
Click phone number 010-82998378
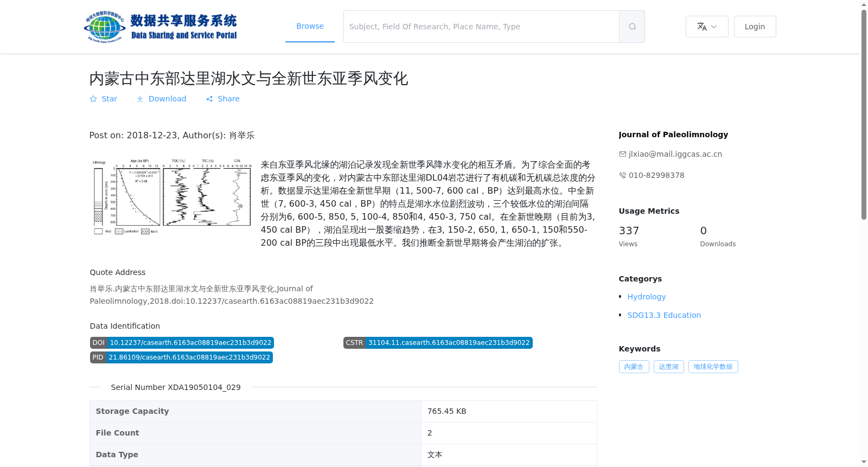(x=656, y=175)
